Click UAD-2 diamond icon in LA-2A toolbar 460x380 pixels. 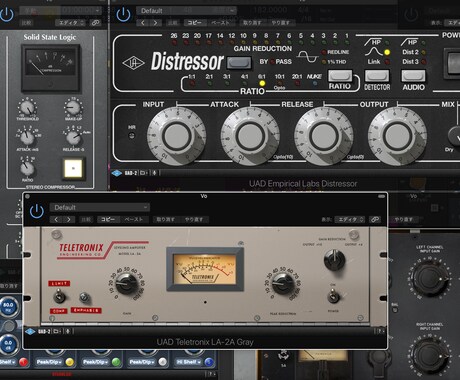coord(30,331)
